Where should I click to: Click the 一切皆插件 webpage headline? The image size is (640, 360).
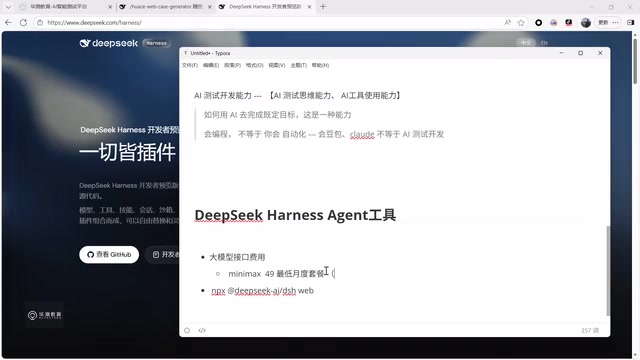tap(127, 152)
